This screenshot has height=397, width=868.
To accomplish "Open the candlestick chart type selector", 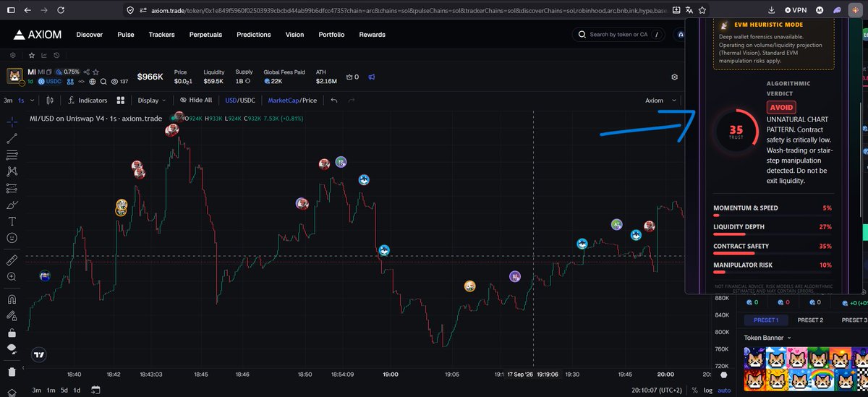I will point(51,101).
